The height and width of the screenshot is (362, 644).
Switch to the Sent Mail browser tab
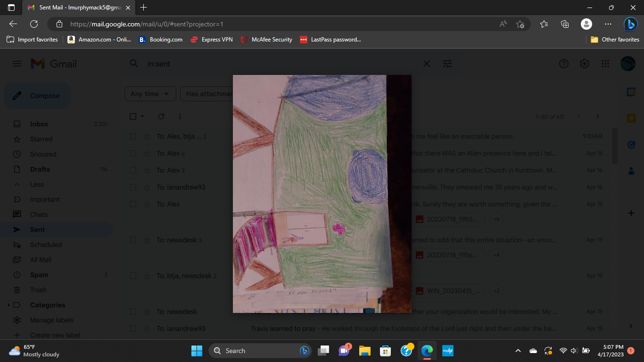click(75, 8)
